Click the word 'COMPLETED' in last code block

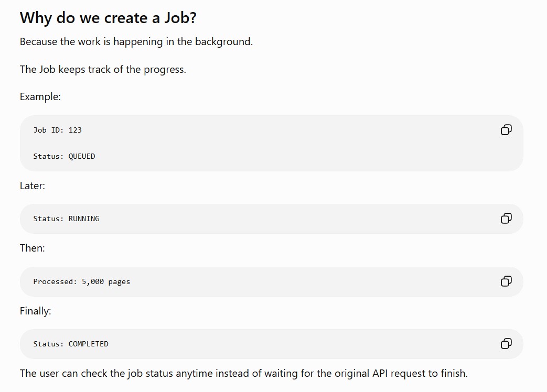coord(89,344)
